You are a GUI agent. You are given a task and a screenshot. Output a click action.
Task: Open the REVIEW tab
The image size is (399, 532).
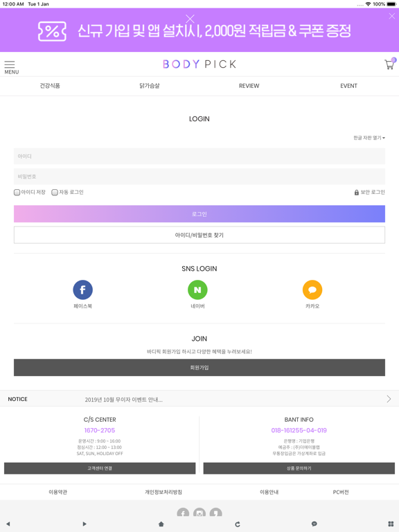click(249, 86)
